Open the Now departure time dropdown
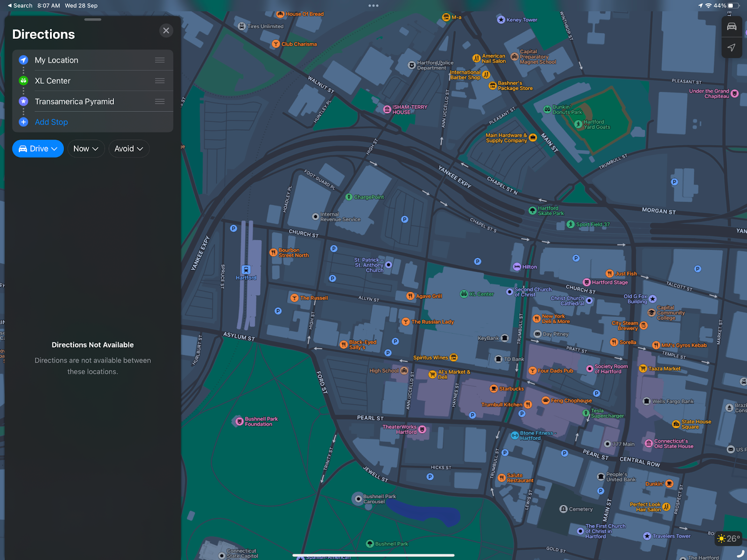This screenshot has width=747, height=560. [x=86, y=149]
